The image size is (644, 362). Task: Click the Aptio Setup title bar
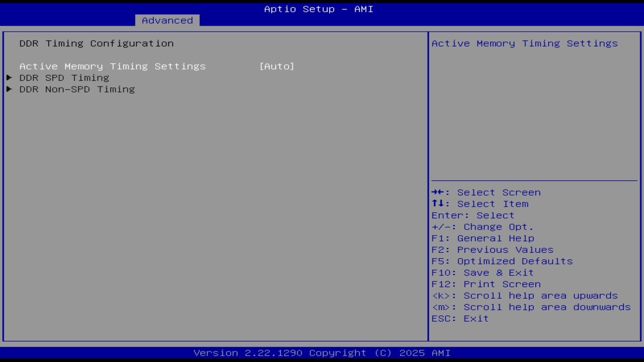pos(318,9)
